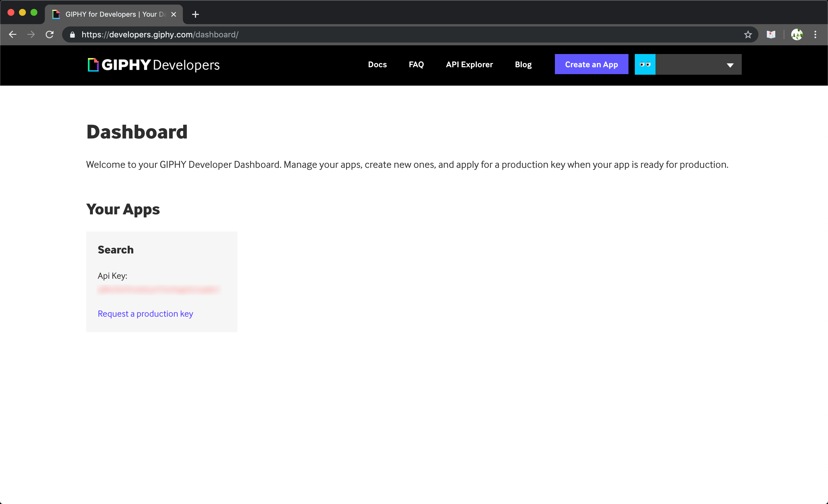Go back to previous page
Viewport: 828px width, 504px height.
[x=13, y=34]
